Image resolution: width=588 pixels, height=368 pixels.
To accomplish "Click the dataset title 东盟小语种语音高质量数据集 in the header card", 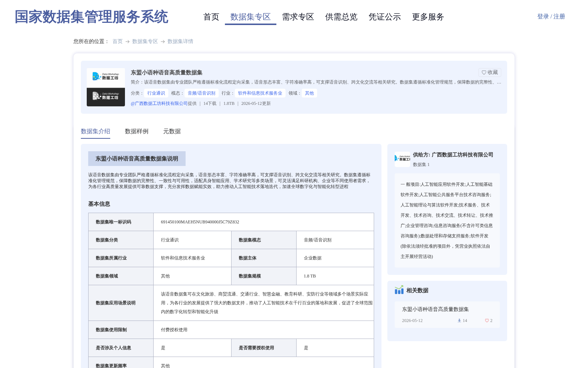I will [x=166, y=72].
